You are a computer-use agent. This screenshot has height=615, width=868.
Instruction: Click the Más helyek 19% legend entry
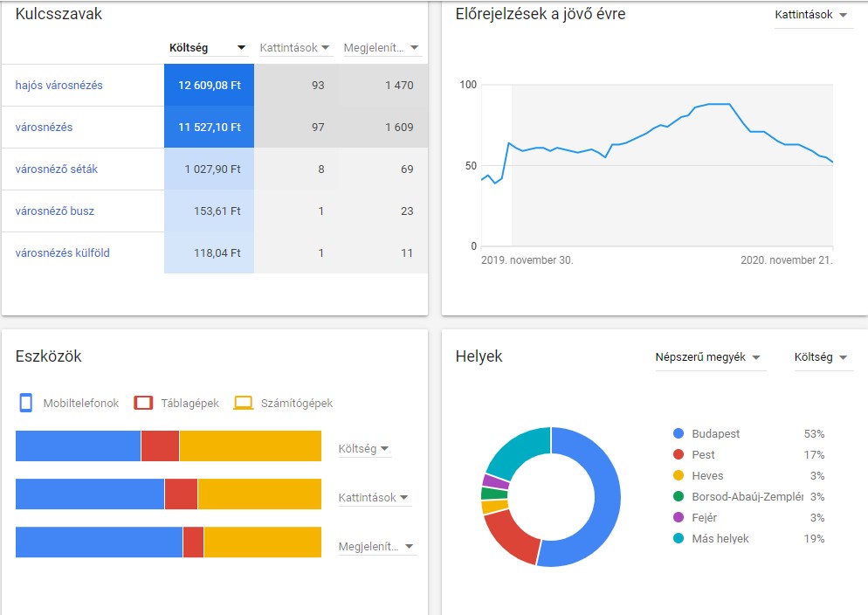click(x=748, y=539)
